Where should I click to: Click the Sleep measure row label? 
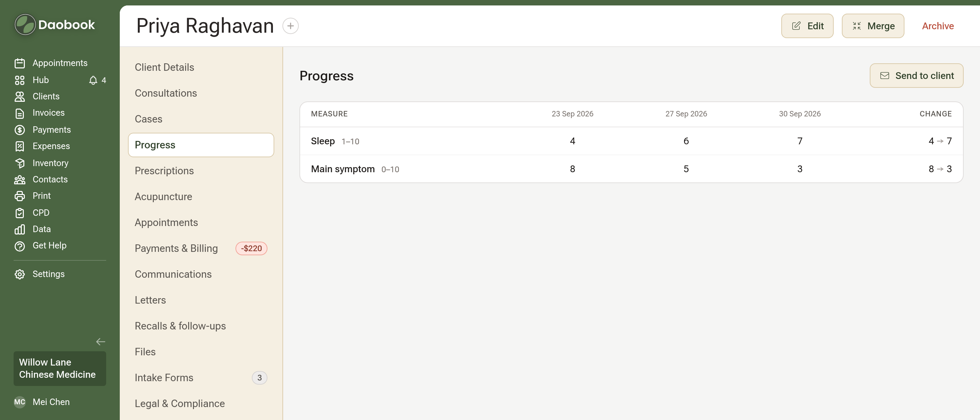[x=323, y=141]
